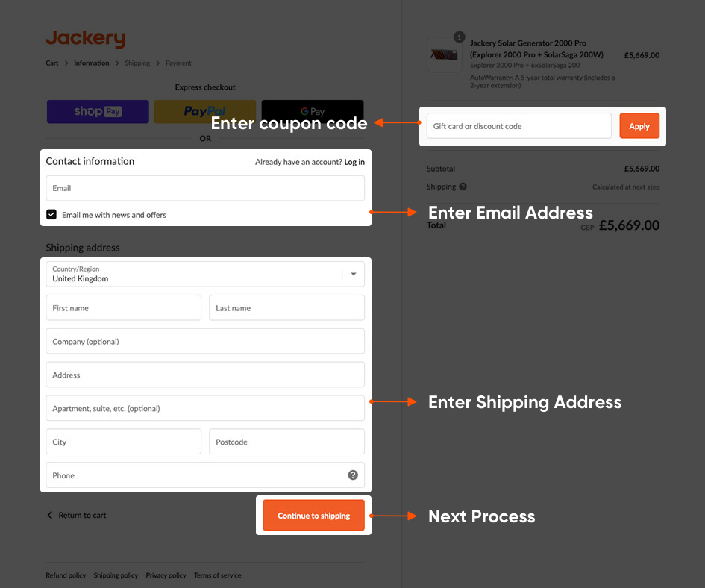Click the solar generator product thumbnail
Screen dimensions: 705x588
tap(444, 54)
